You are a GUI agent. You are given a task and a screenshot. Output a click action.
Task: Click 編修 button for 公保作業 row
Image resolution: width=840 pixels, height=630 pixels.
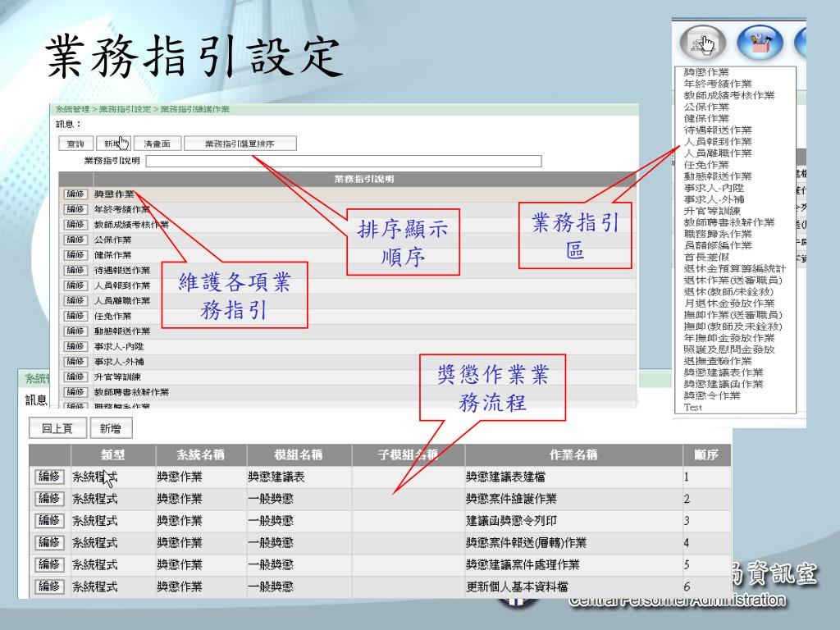(x=75, y=240)
